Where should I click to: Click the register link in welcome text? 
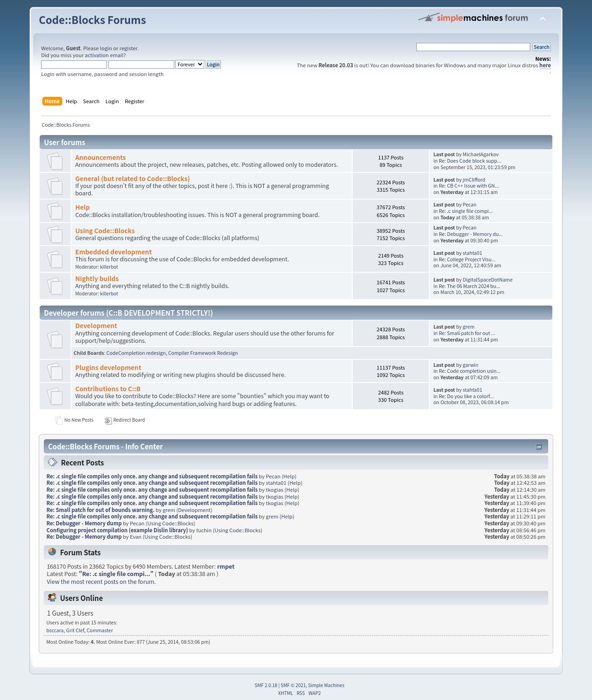[x=128, y=48]
